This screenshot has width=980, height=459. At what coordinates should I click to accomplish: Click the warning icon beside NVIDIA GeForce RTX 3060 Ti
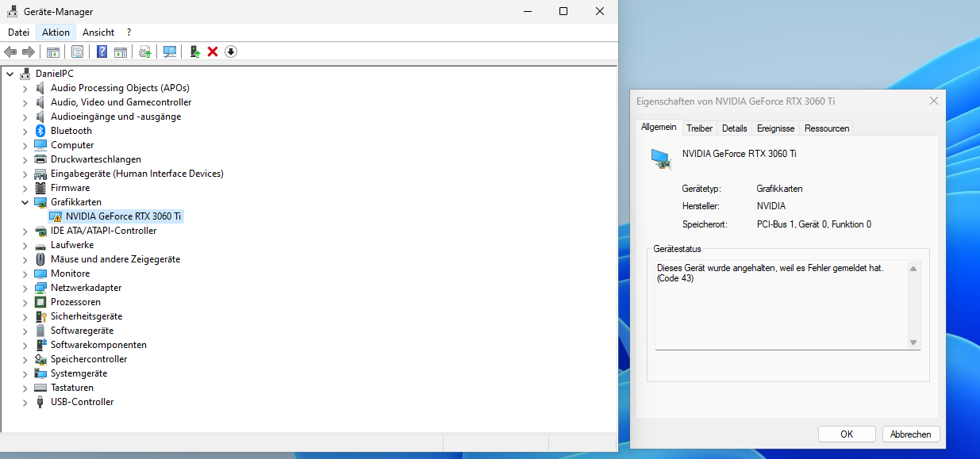coord(56,216)
